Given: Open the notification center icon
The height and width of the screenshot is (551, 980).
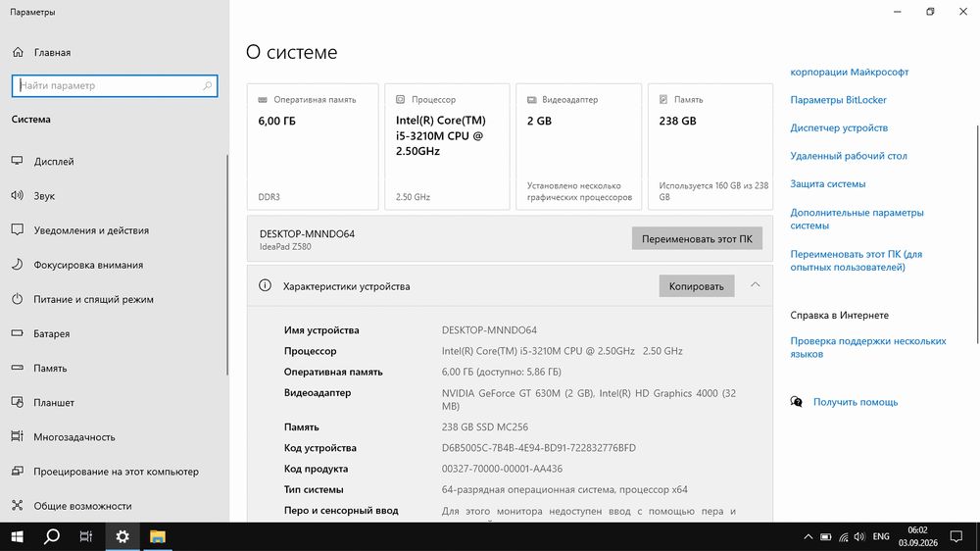Looking at the screenshot, I should pyautogui.click(x=956, y=536).
